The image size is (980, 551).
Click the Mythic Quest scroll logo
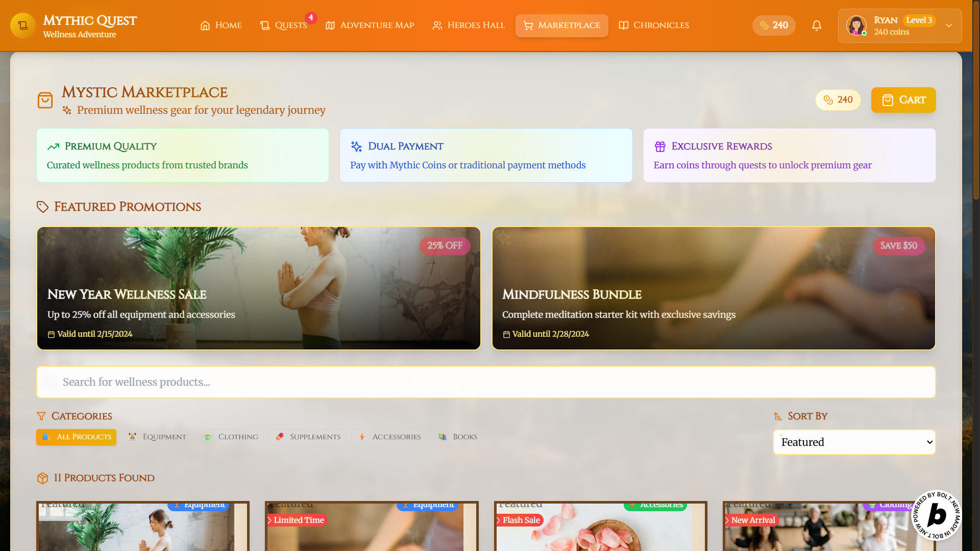point(23,26)
